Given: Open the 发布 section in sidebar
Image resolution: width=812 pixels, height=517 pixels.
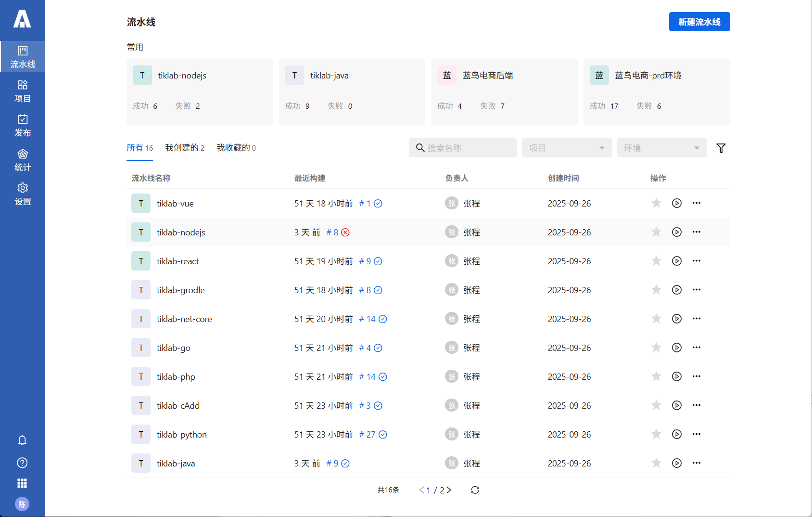Looking at the screenshot, I should (22, 125).
